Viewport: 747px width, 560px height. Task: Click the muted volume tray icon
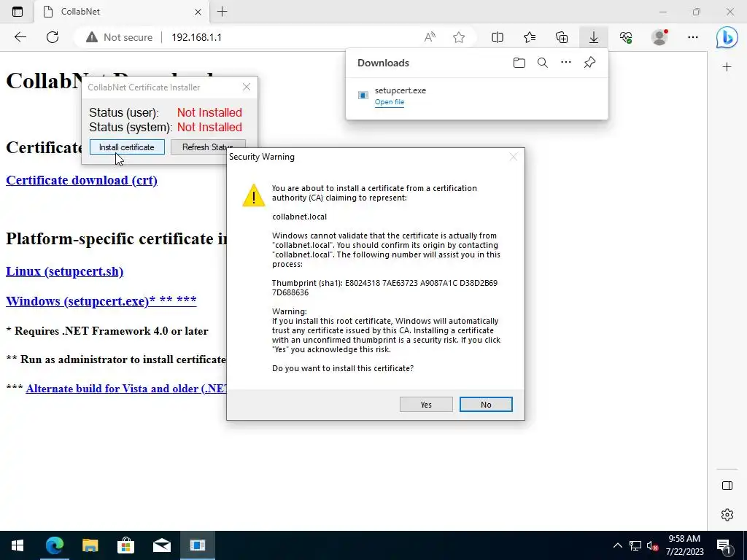[x=653, y=546]
